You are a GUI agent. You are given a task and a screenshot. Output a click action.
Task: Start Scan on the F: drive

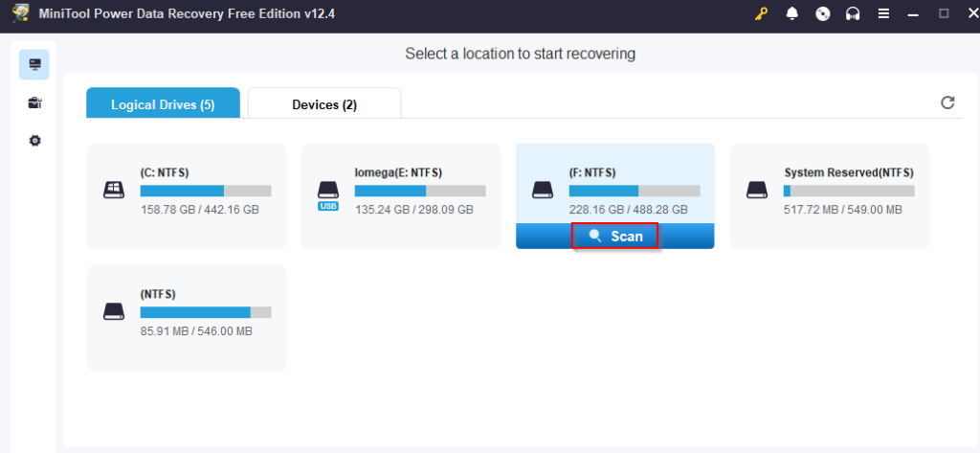615,237
